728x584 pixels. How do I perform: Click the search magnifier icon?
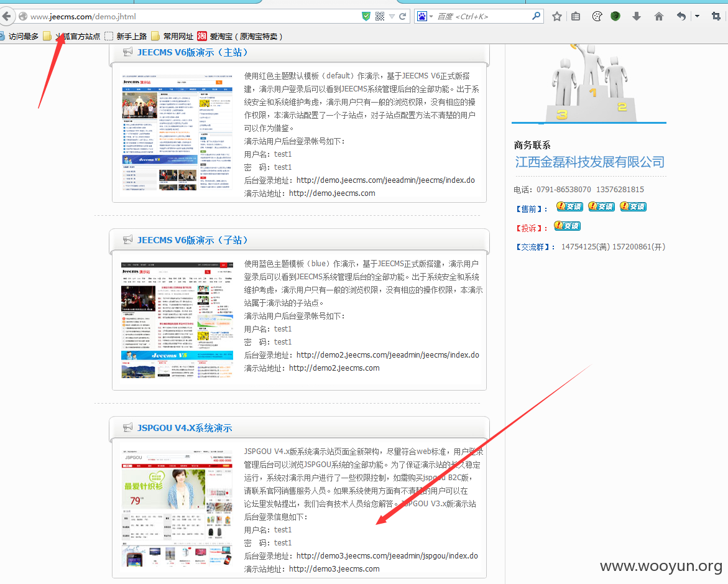537,16
